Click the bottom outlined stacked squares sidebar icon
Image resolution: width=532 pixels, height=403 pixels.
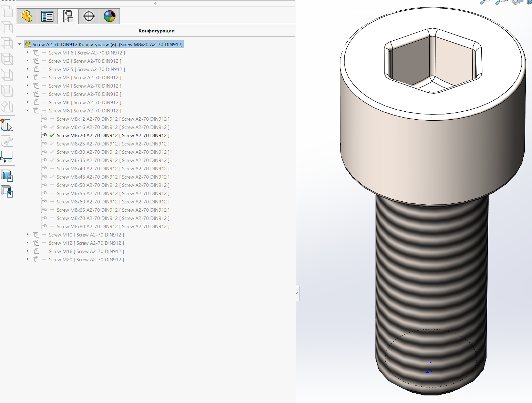pos(7,191)
